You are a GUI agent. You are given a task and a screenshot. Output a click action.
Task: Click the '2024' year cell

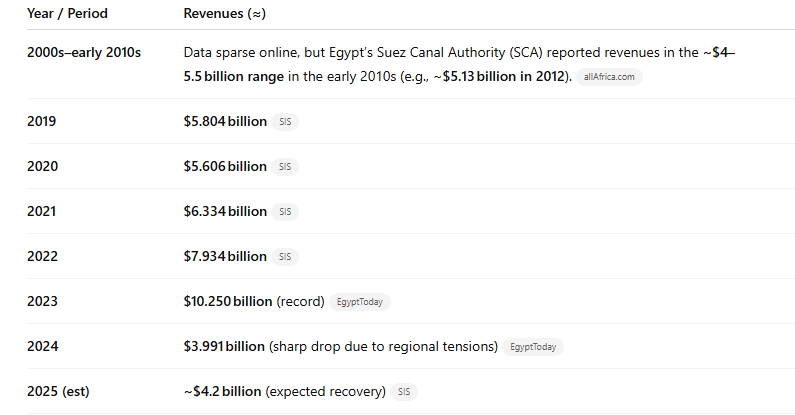(43, 347)
